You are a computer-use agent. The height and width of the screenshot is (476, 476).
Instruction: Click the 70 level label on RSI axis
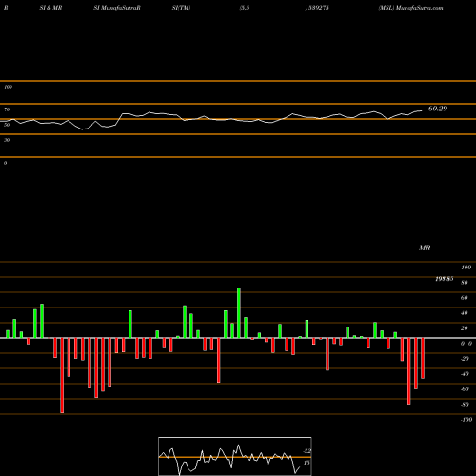7,109
